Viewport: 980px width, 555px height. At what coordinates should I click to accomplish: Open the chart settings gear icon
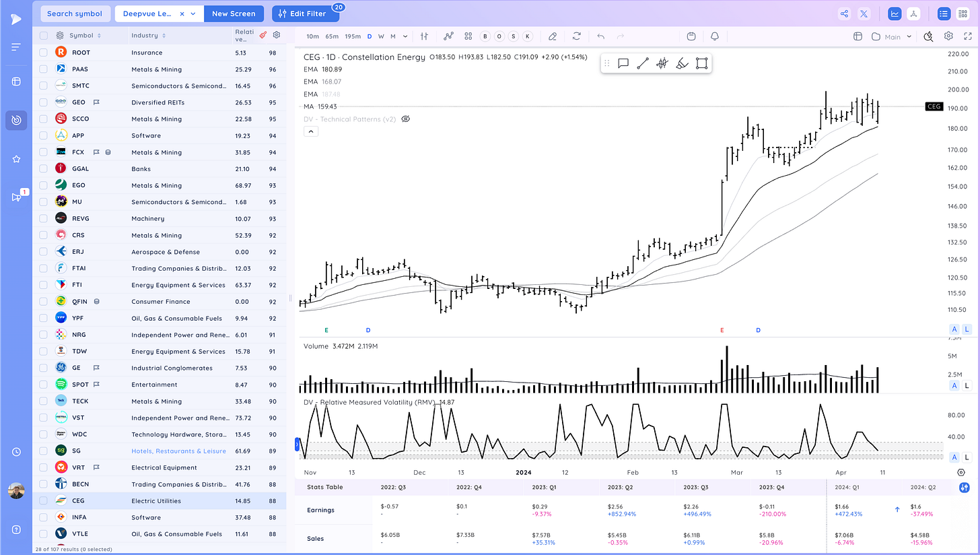coord(948,36)
